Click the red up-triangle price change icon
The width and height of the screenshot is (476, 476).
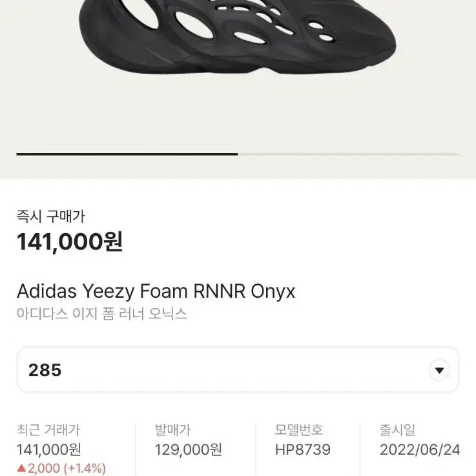pos(21,468)
